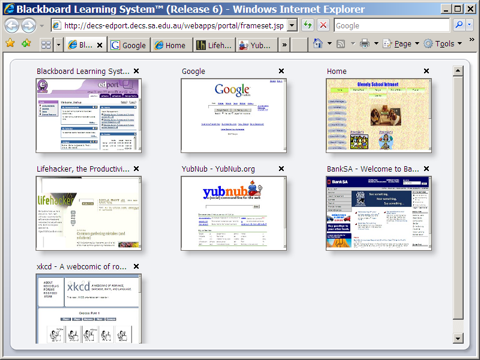The width and height of the screenshot is (480, 360).
Task: Expand the command bar overflow chevron
Action: click(x=472, y=40)
